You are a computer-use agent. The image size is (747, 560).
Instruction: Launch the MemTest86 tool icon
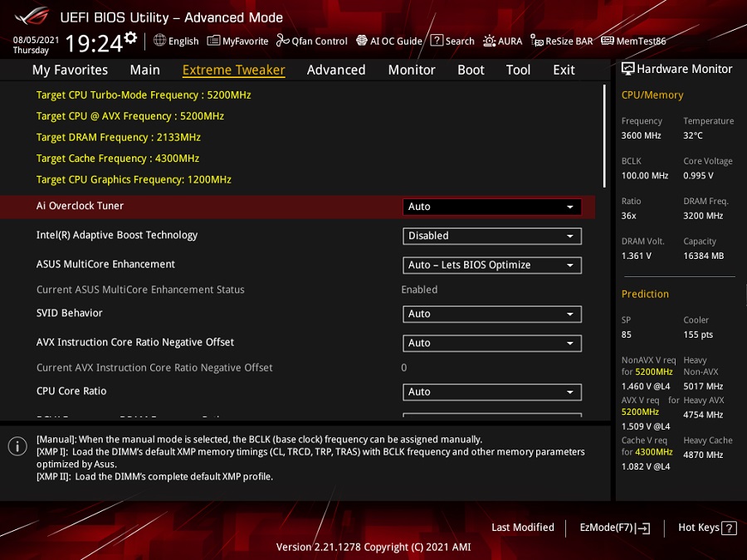click(608, 41)
